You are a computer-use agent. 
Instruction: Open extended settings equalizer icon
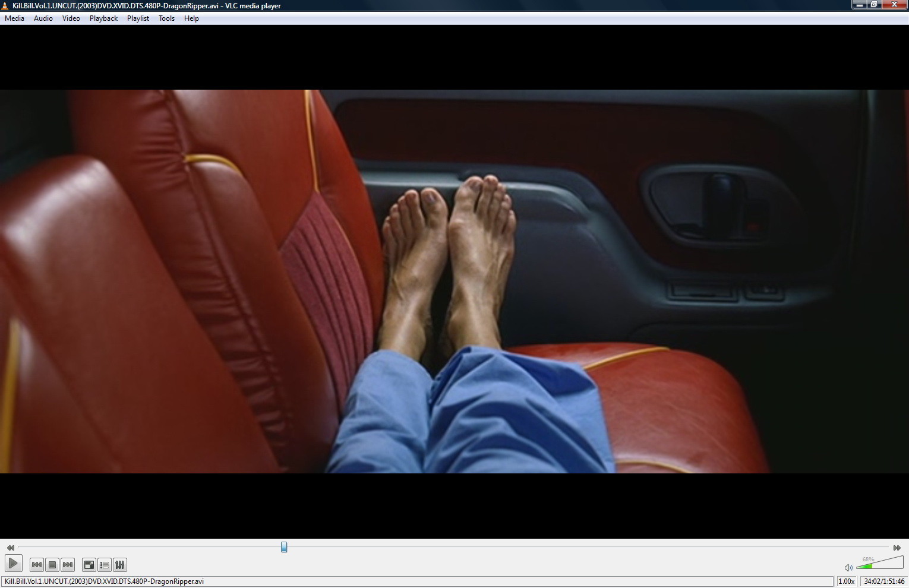pos(120,565)
